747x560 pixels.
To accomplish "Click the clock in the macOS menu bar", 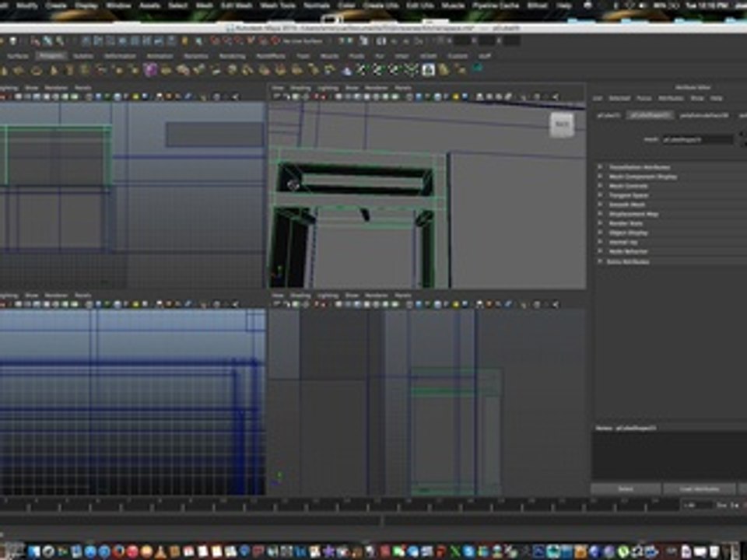I will (x=705, y=5).
